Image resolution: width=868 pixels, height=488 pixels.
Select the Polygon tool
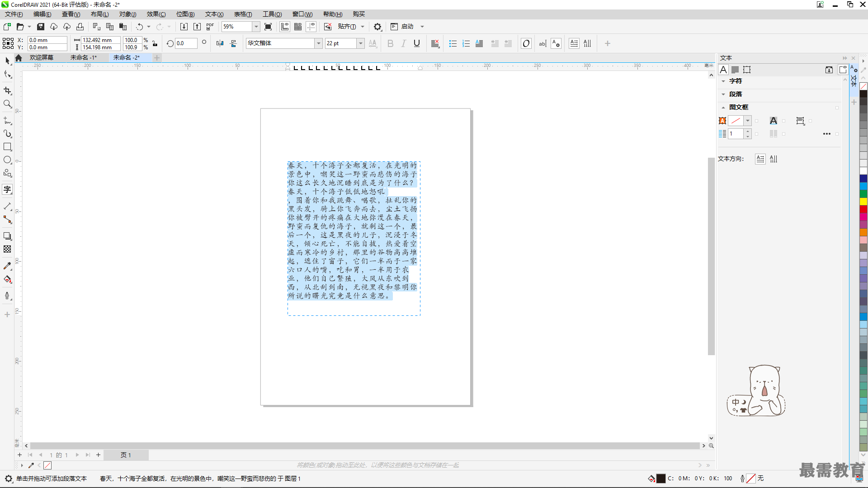pos(7,173)
